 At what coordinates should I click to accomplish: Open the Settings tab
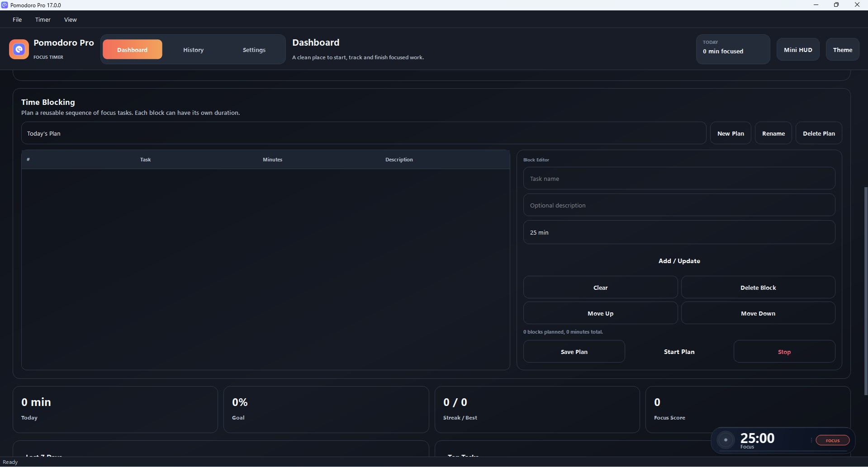click(254, 50)
